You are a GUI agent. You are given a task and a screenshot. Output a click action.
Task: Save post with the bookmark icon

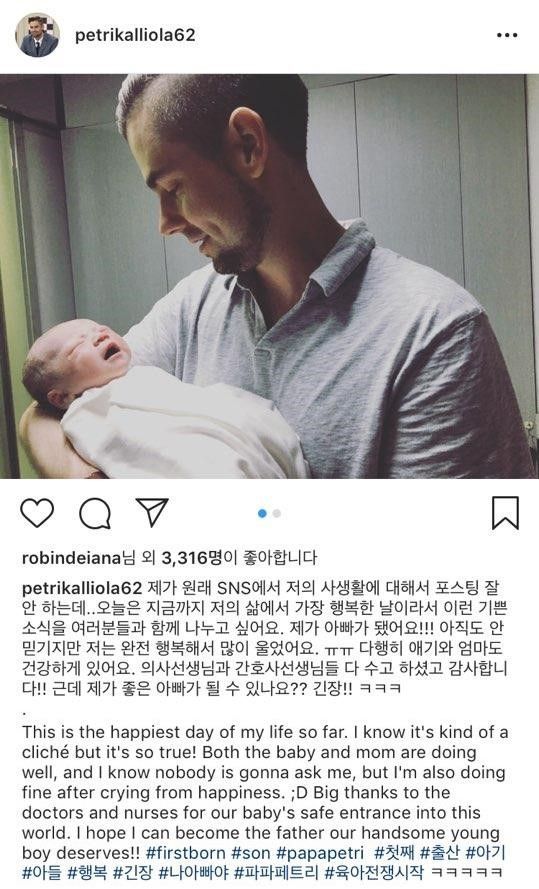point(505,513)
